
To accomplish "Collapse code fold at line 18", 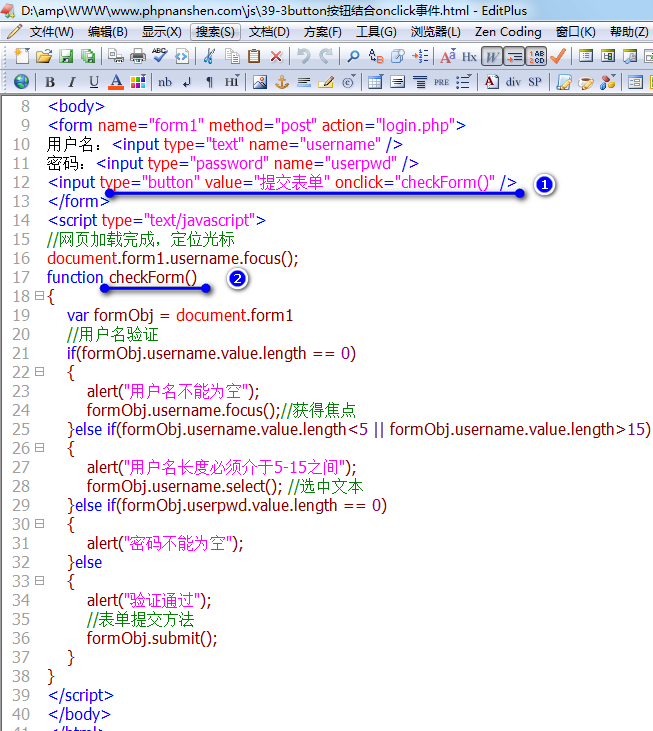I will (x=40, y=296).
